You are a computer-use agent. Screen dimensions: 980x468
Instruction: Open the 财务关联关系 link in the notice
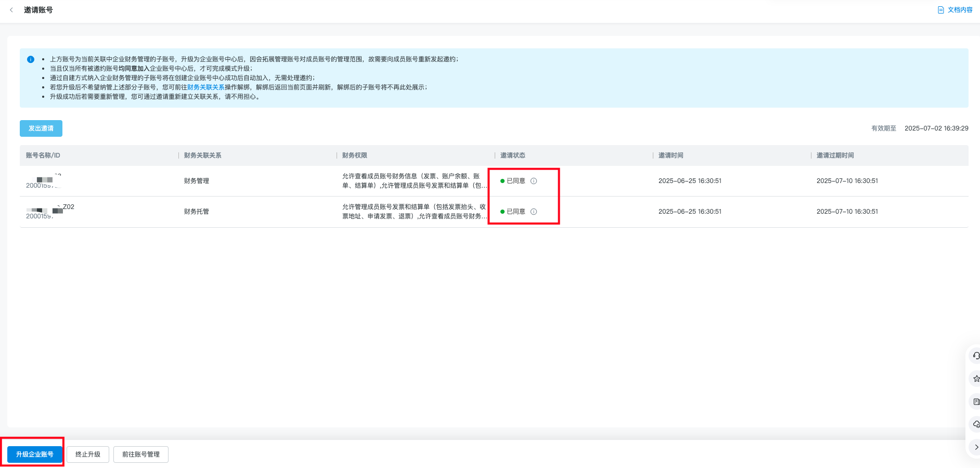pyautogui.click(x=205, y=87)
